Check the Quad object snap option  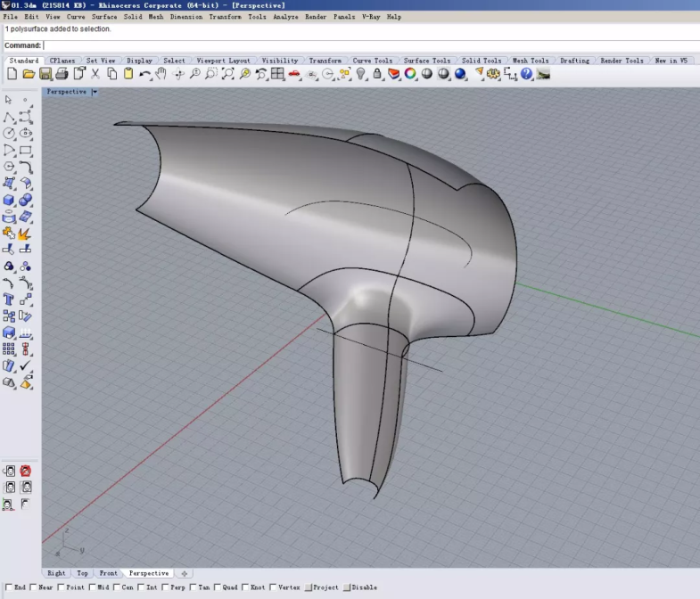[219, 587]
